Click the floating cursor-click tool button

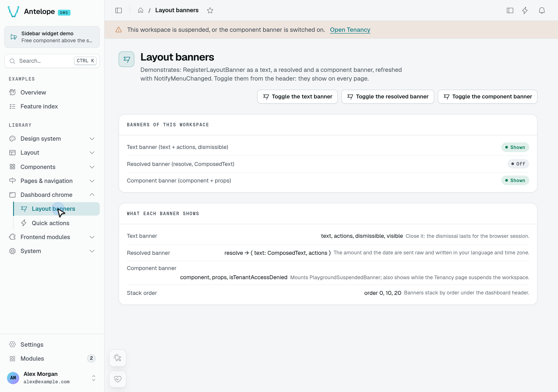point(118,358)
